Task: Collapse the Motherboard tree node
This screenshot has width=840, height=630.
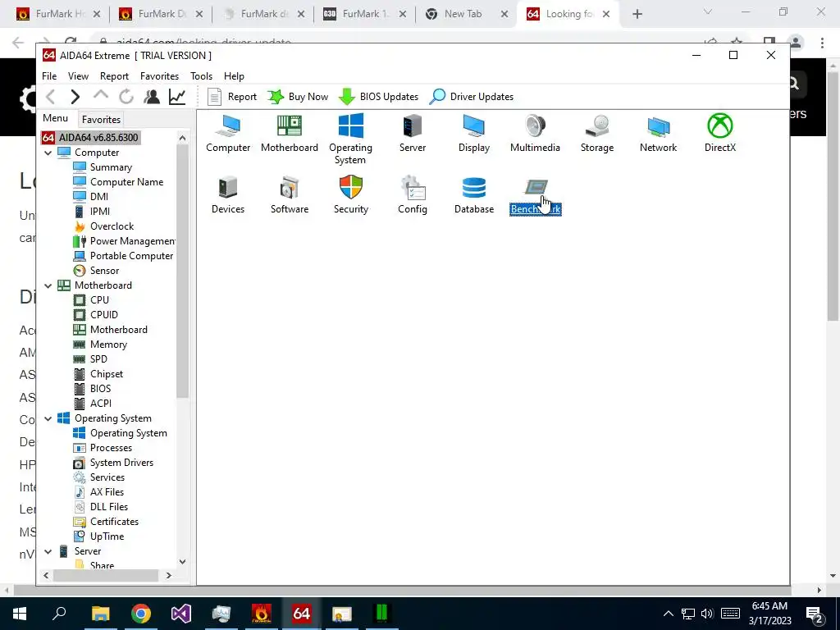Action: pos(48,285)
